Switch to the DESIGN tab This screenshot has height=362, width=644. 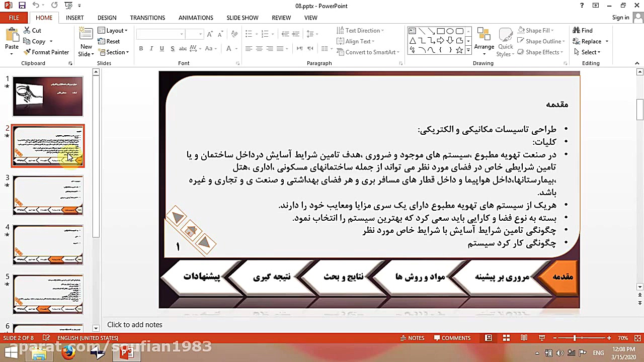click(x=107, y=18)
